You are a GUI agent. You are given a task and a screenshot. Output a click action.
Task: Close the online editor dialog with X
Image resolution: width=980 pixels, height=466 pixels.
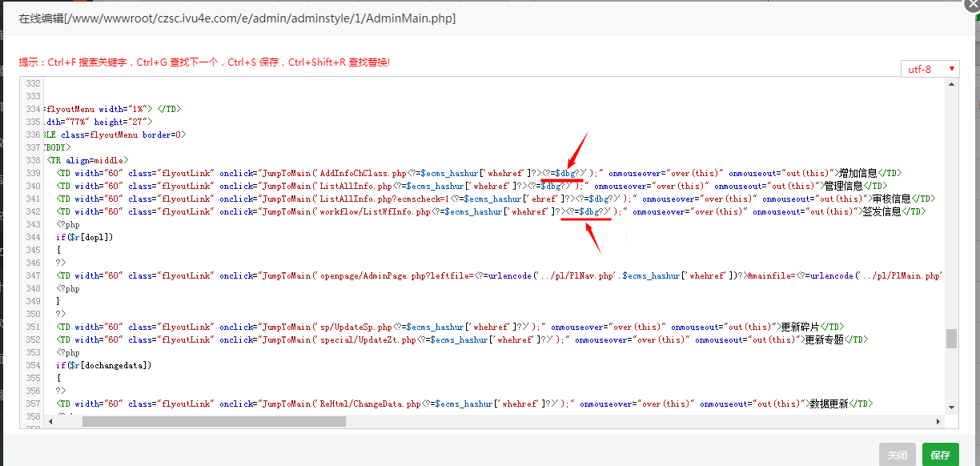tap(971, 3)
